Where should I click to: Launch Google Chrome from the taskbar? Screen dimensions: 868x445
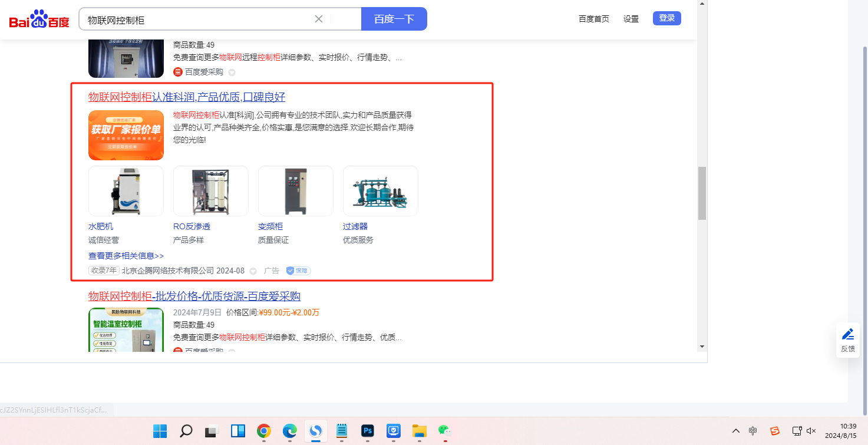pos(263,431)
